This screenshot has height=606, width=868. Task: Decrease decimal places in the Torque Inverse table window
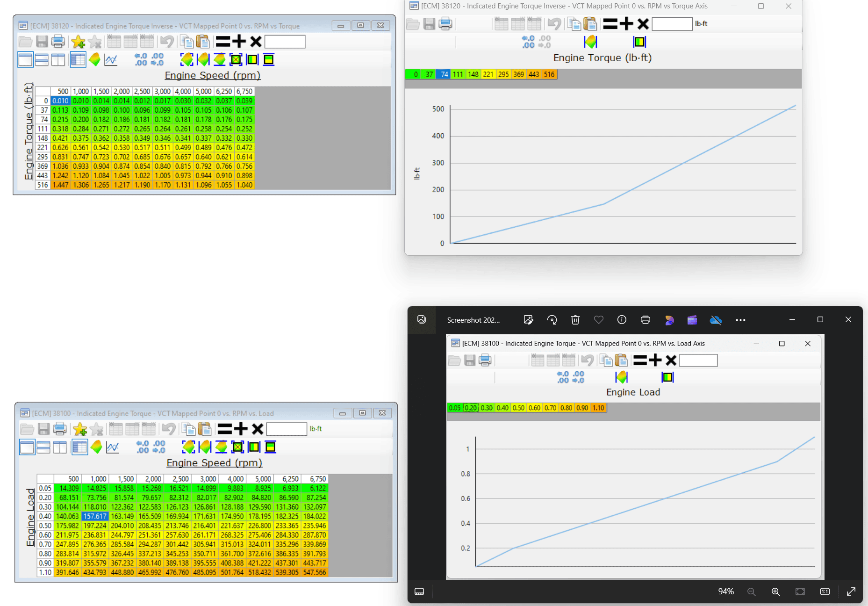pyautogui.click(x=158, y=59)
